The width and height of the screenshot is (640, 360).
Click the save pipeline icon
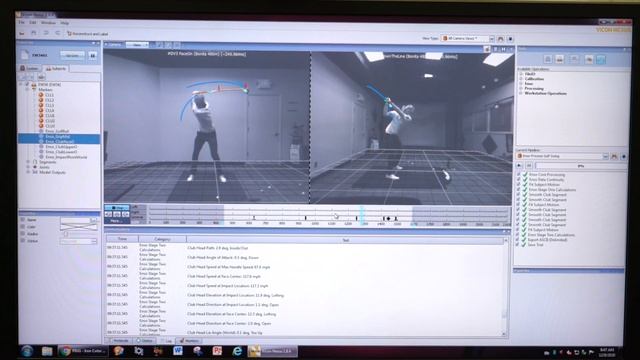click(x=614, y=156)
